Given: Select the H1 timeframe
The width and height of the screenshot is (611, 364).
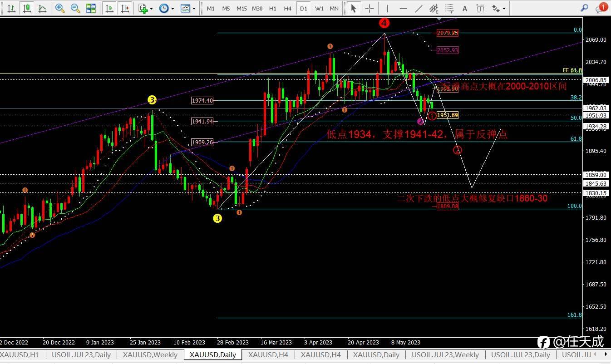Looking at the screenshot, I should 272,8.
